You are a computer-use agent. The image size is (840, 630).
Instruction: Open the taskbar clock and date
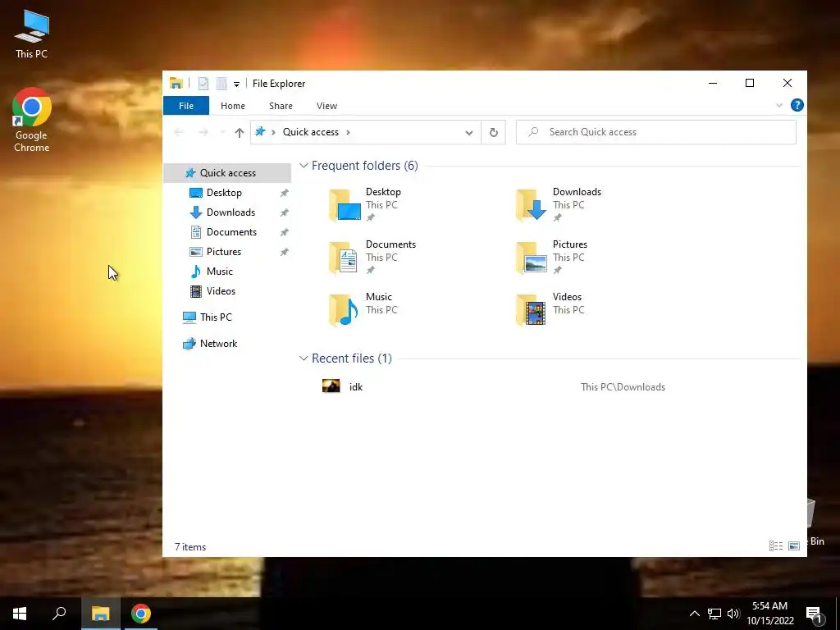[x=770, y=614]
